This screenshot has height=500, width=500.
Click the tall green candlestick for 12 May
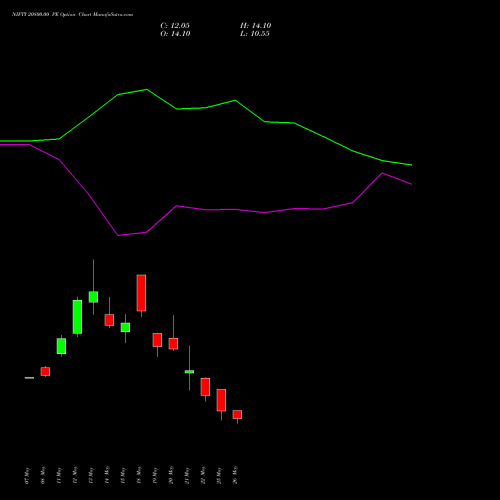point(77,317)
